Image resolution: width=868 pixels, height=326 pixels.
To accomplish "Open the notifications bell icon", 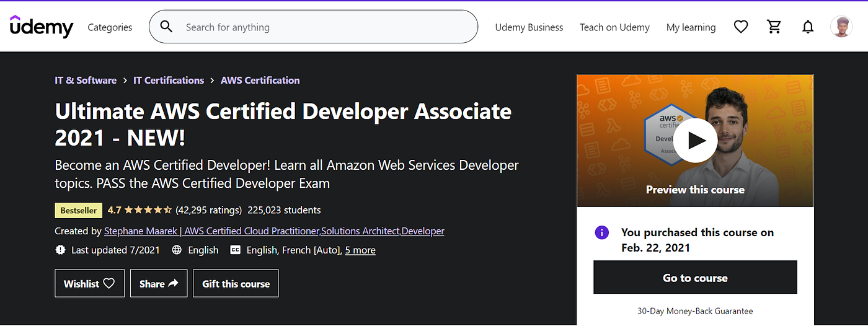I will pyautogui.click(x=807, y=27).
